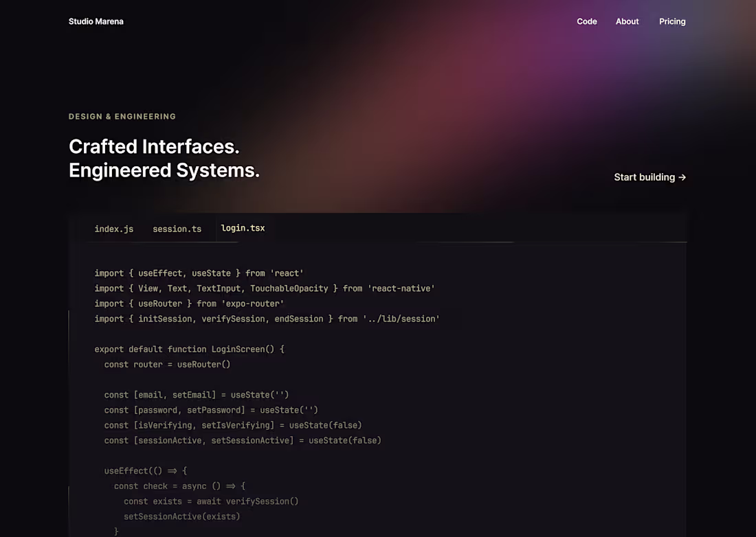The height and width of the screenshot is (537, 756).
Task: Click the Engineered Systems heading line
Action: coord(164,170)
